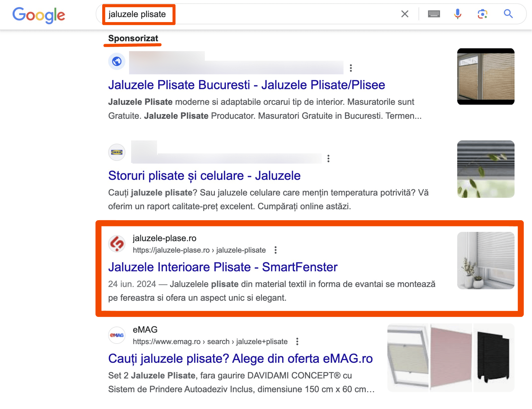Click the eMAG favicon icon

(x=117, y=335)
